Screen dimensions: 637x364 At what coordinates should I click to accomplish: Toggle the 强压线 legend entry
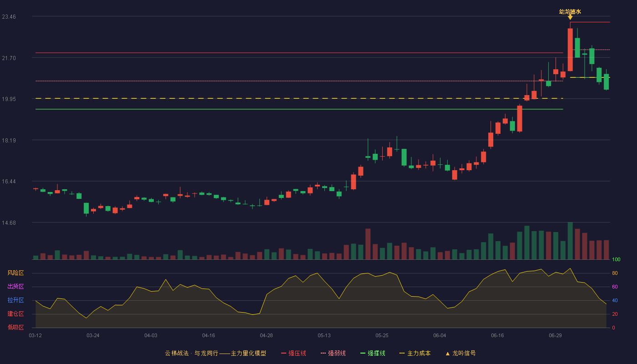click(x=293, y=353)
